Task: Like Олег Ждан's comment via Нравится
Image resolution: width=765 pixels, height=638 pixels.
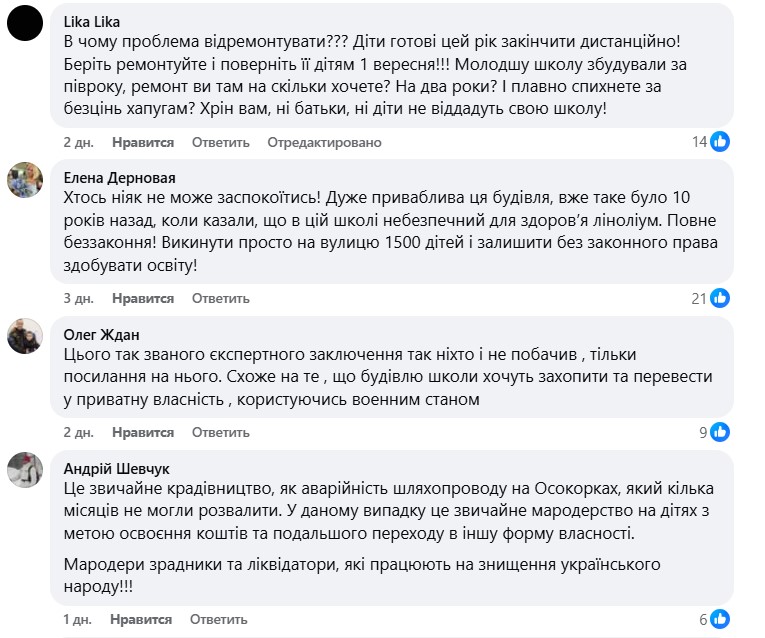Action: pos(143,433)
